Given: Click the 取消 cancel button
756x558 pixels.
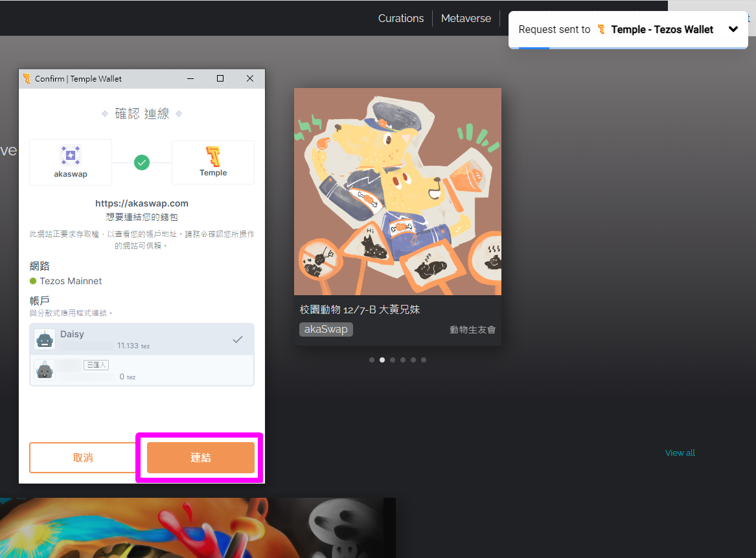Looking at the screenshot, I should 83,457.
